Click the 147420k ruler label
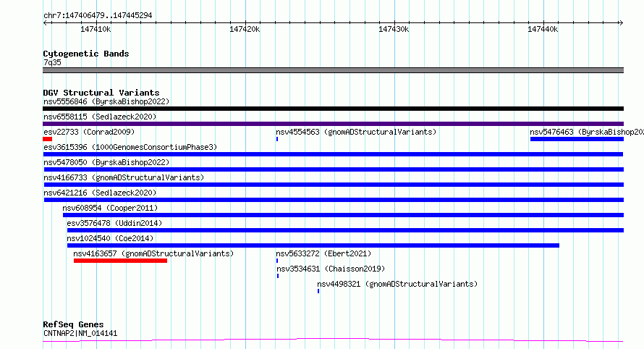Image resolution: width=644 pixels, height=349 pixels. tap(245, 29)
